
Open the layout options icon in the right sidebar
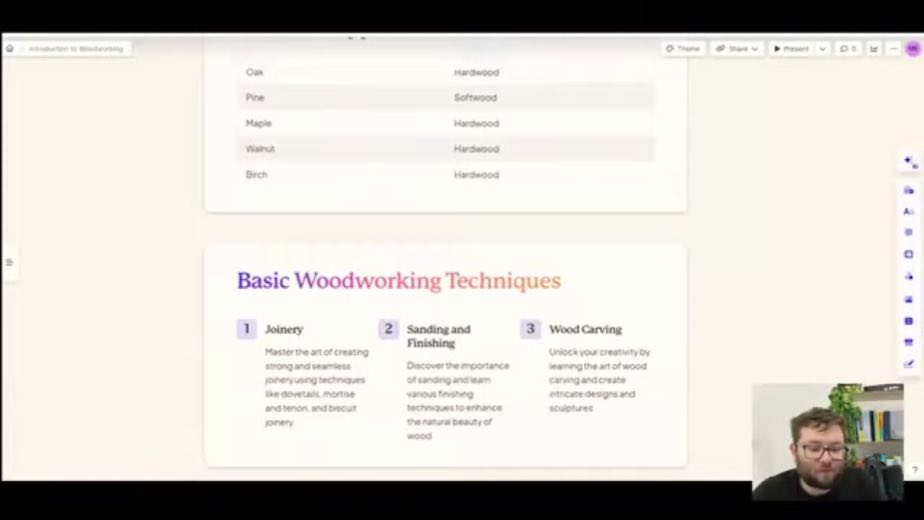coord(909,255)
